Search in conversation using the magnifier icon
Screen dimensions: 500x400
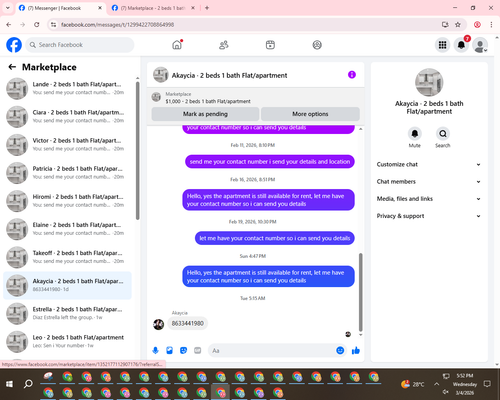[x=443, y=134]
